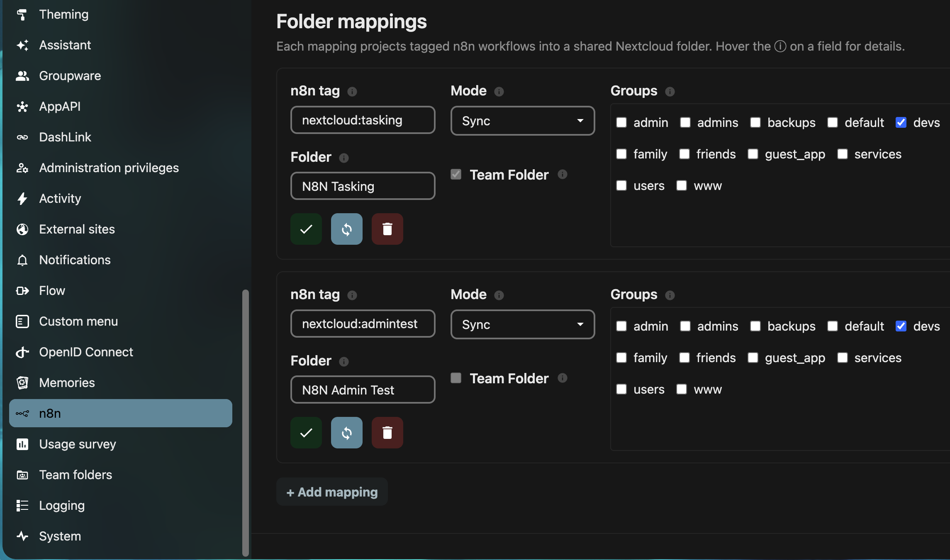Save the nextcloud:admintest mapping with checkmark

(x=306, y=433)
